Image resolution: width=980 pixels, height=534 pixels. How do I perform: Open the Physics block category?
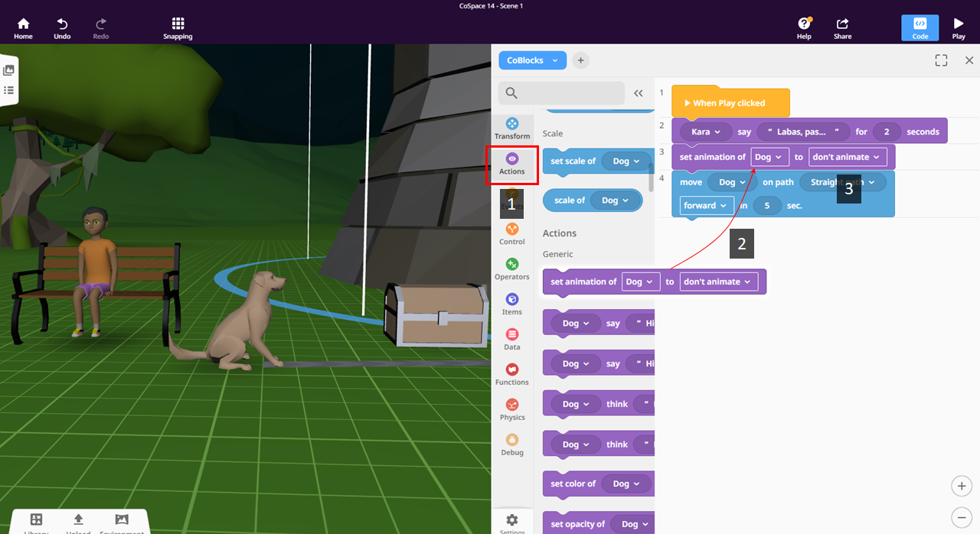[x=512, y=410]
